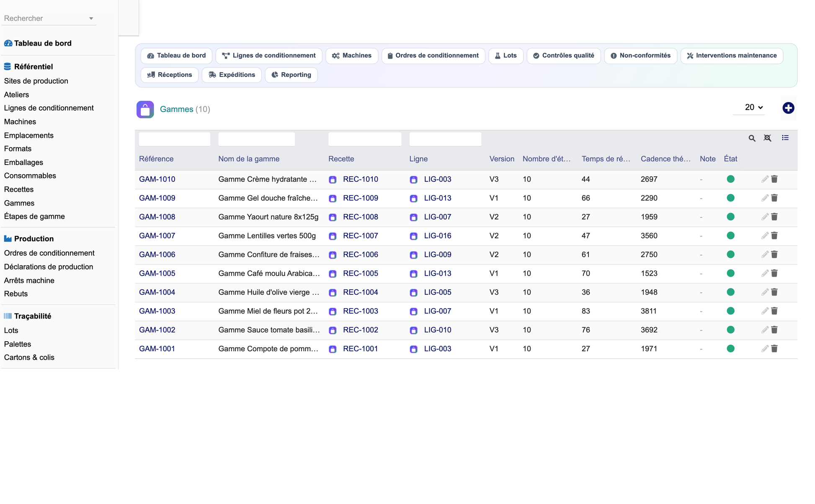815x504 pixels.
Task: Edit row GAM-1010 with pencil icon
Action: (765, 179)
